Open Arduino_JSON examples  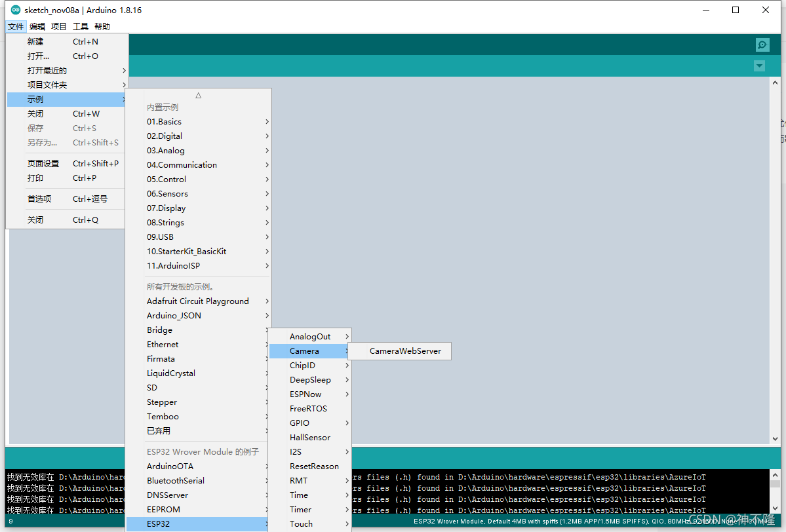[x=198, y=316]
